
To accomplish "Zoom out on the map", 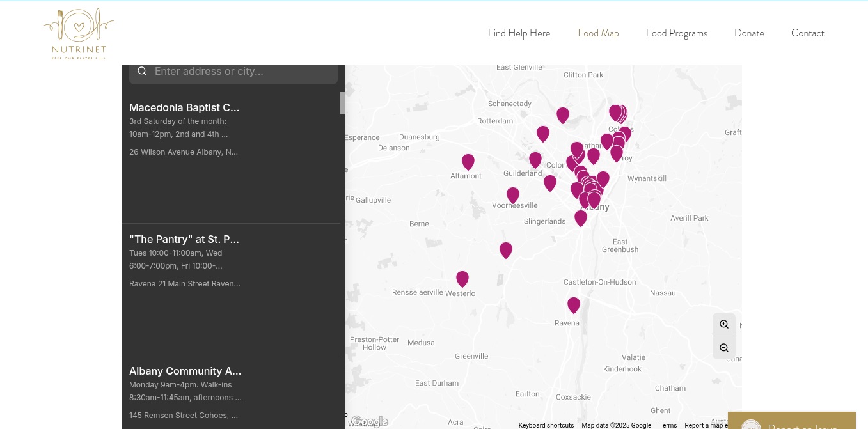I will pyautogui.click(x=724, y=348).
